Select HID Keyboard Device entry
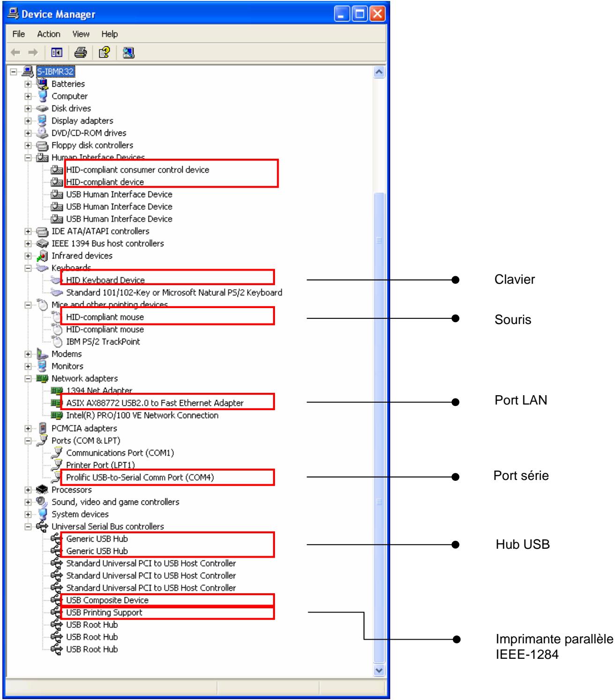This screenshot has width=616, height=700. point(105,280)
